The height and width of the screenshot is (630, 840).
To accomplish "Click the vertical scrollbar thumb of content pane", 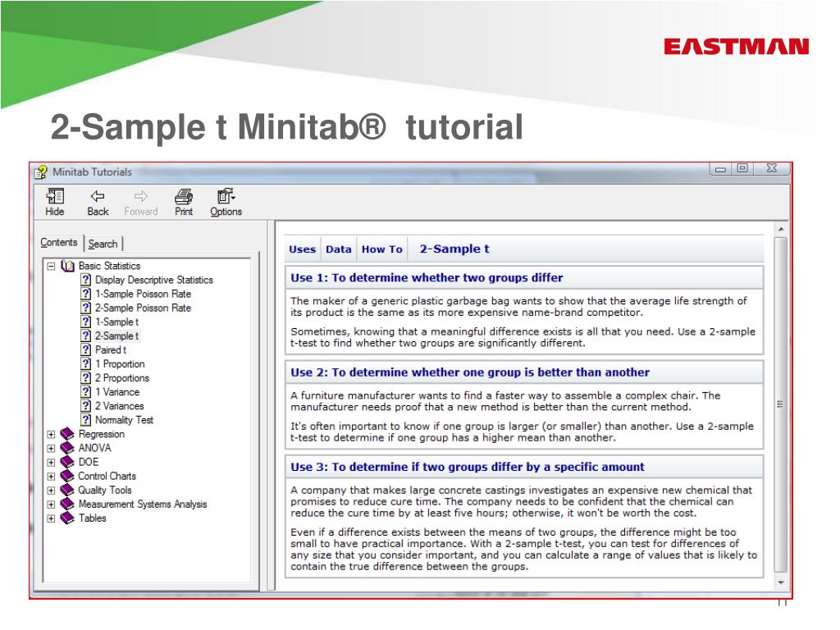I will (781, 404).
